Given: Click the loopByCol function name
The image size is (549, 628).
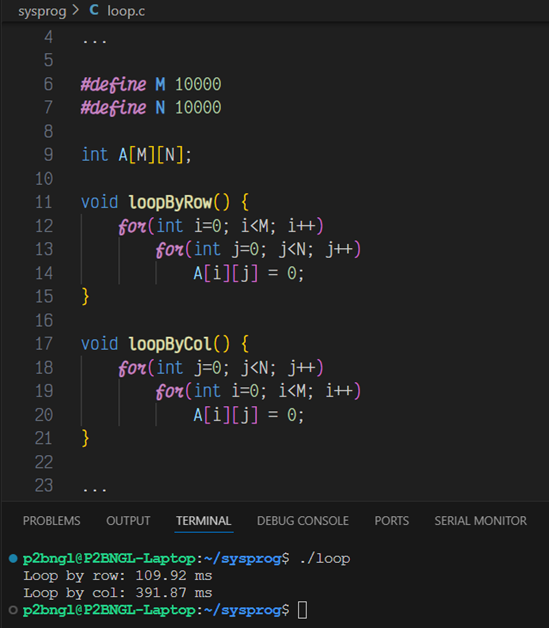Looking at the screenshot, I should pyautogui.click(x=170, y=344).
